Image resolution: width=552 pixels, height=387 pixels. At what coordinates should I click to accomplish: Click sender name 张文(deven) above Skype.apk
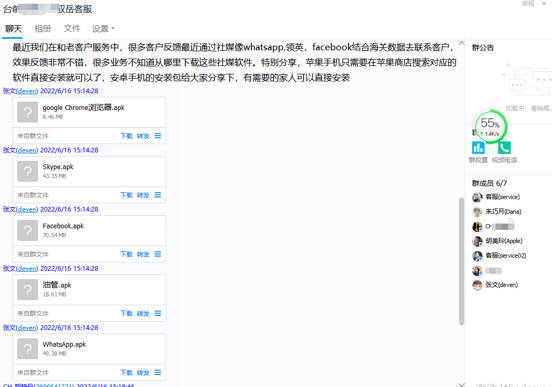(x=20, y=150)
